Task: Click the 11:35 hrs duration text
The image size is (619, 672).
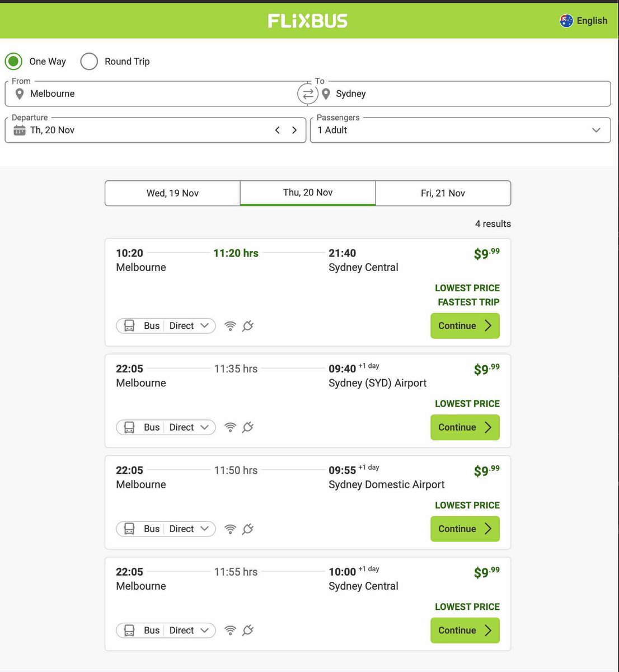Action: (236, 369)
